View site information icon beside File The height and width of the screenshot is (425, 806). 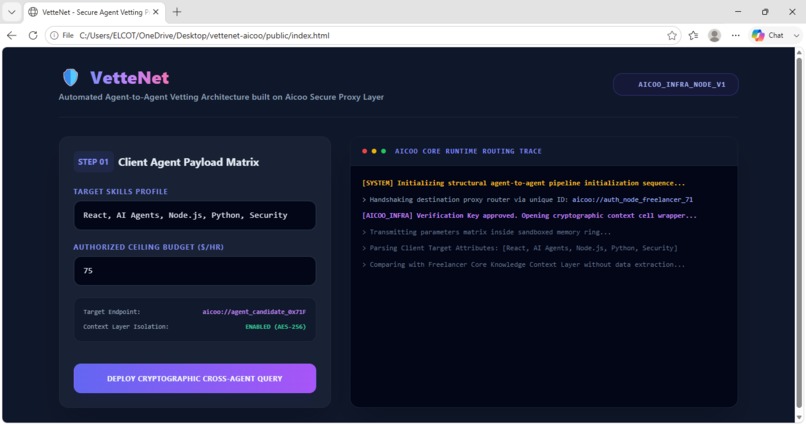[54, 35]
